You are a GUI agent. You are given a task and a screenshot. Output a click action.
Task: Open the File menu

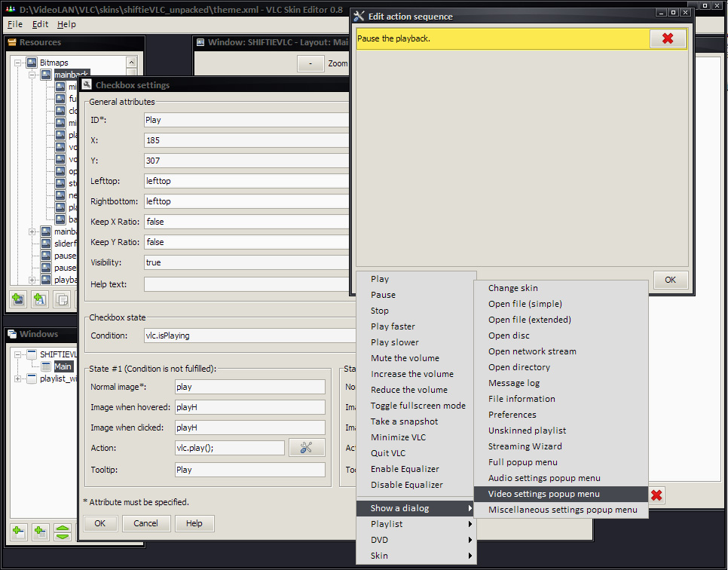tap(15, 24)
